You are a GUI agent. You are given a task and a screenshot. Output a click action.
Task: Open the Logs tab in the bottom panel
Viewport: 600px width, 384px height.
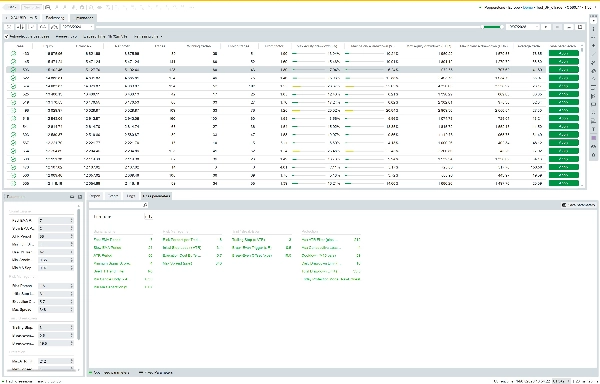point(130,196)
